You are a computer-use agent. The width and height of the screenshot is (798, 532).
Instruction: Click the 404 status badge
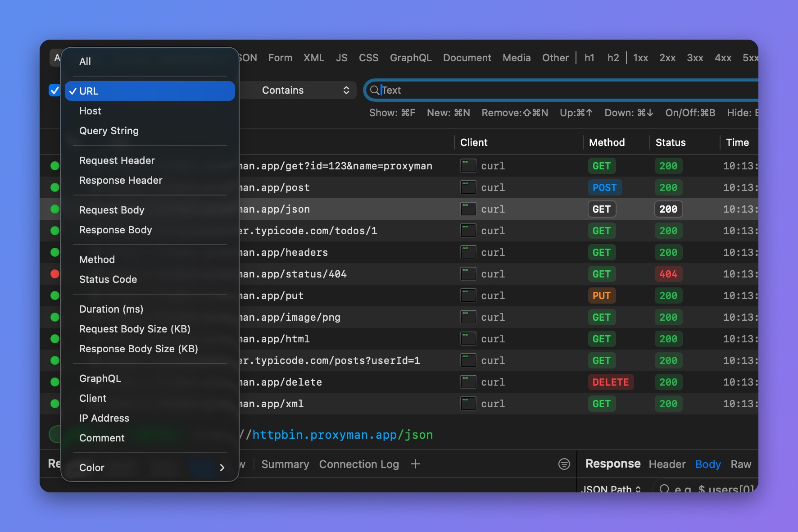point(668,274)
